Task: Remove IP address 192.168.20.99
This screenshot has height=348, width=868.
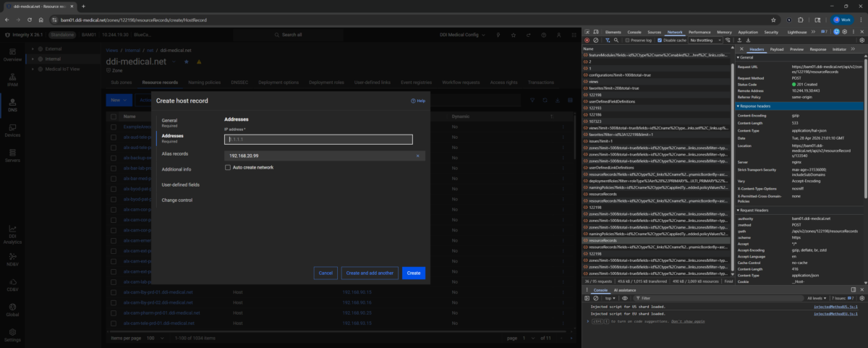Action: [417, 156]
